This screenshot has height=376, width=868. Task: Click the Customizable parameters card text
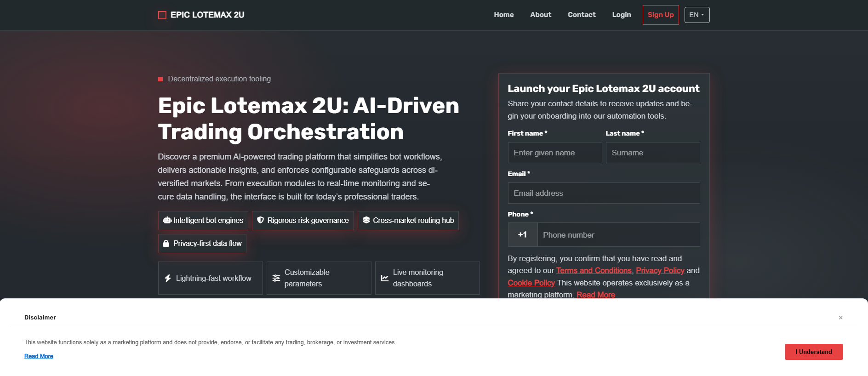point(307,278)
